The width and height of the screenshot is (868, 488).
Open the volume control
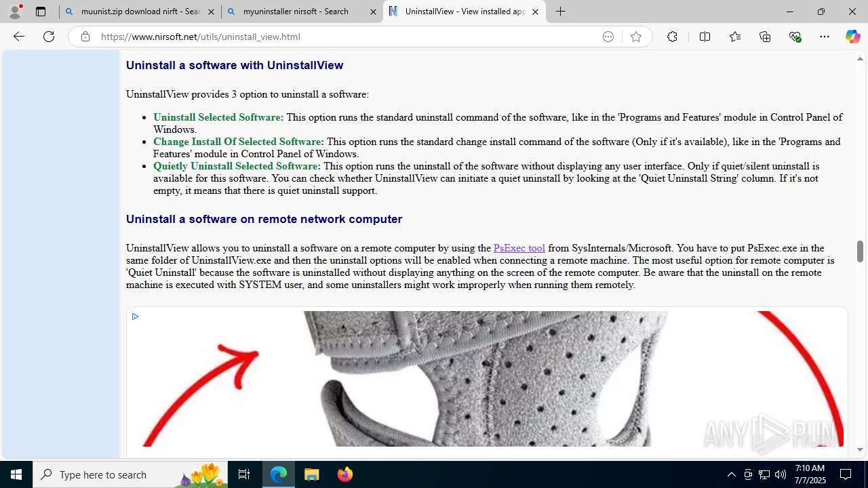781,474
